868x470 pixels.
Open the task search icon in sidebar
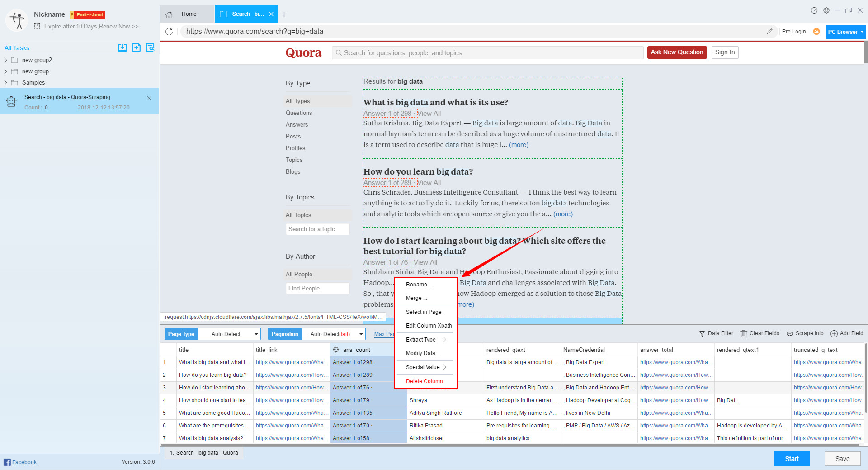pos(150,48)
